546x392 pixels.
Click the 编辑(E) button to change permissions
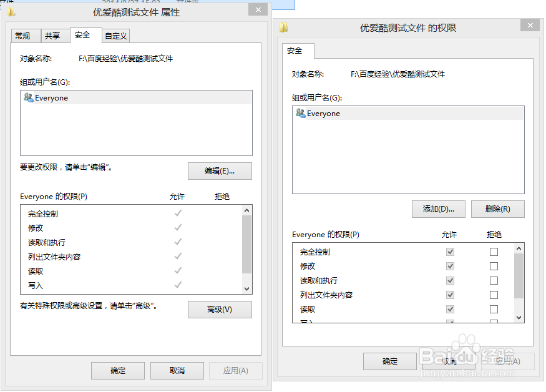220,170
